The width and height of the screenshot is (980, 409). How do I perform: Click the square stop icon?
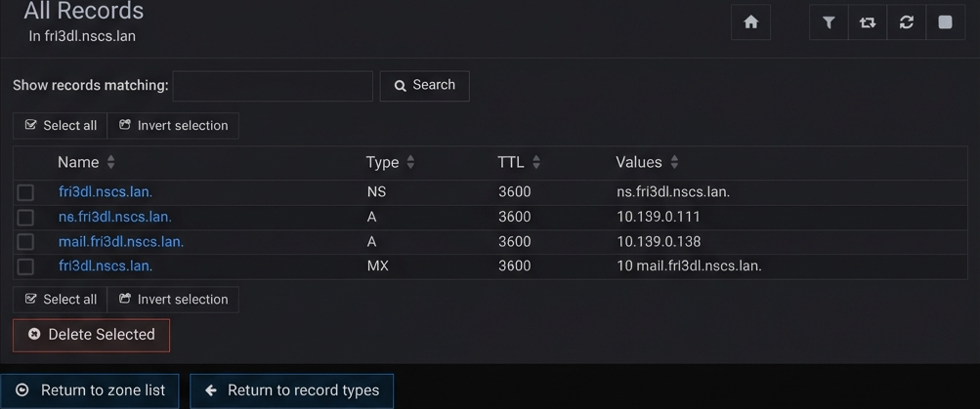pyautogui.click(x=945, y=22)
